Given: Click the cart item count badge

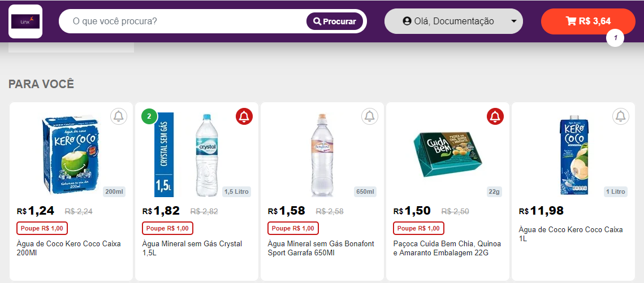Looking at the screenshot, I should click(615, 38).
